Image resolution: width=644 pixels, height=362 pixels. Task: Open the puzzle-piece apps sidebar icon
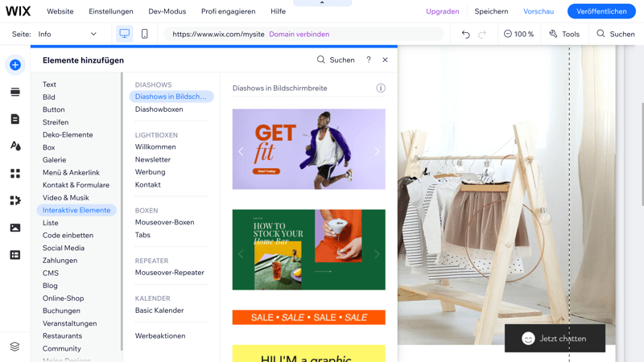point(15,200)
